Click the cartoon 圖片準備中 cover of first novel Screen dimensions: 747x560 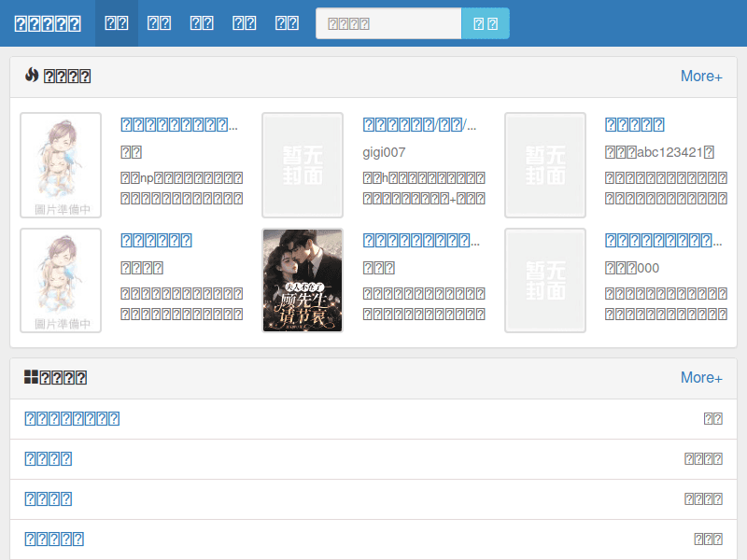coord(61,165)
